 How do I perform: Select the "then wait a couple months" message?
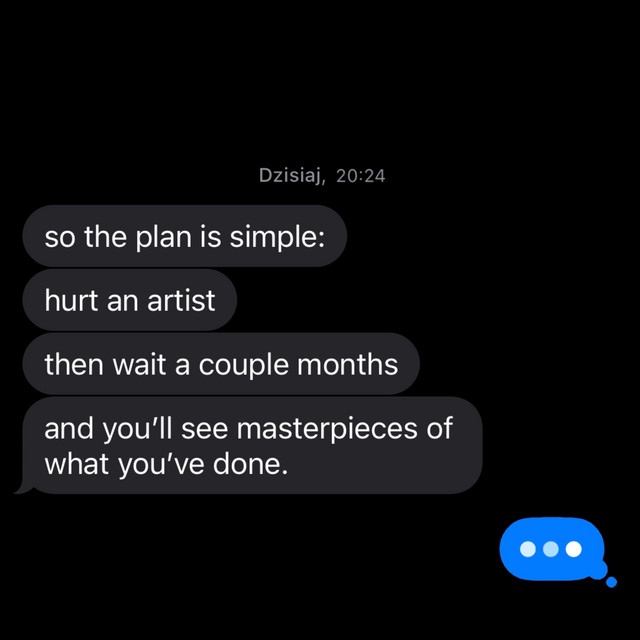coord(220,364)
